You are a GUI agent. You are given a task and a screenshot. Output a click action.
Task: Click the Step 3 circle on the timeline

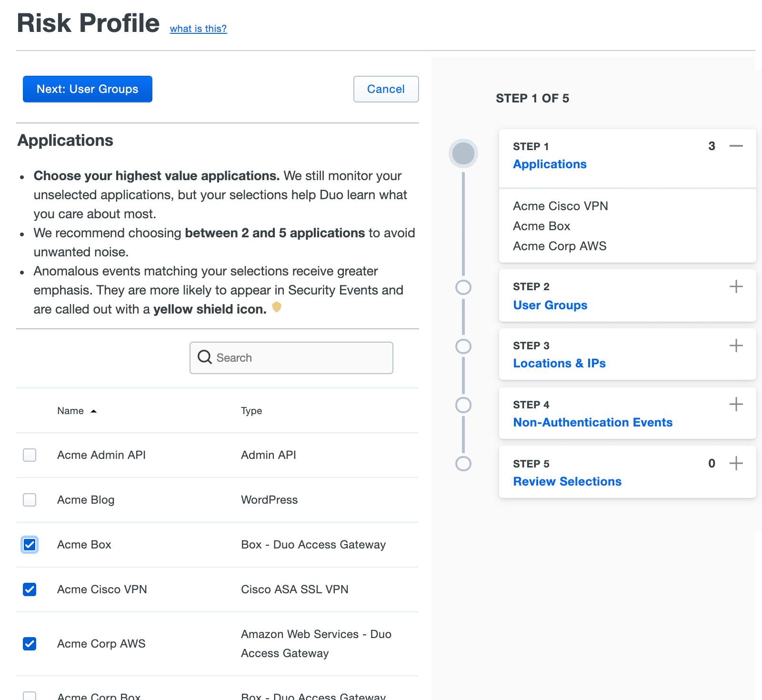463,346
